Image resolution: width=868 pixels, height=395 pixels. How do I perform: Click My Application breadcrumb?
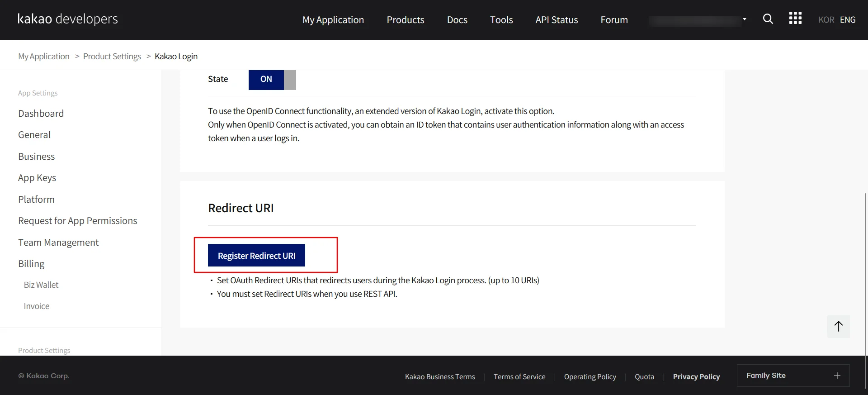[x=44, y=57]
